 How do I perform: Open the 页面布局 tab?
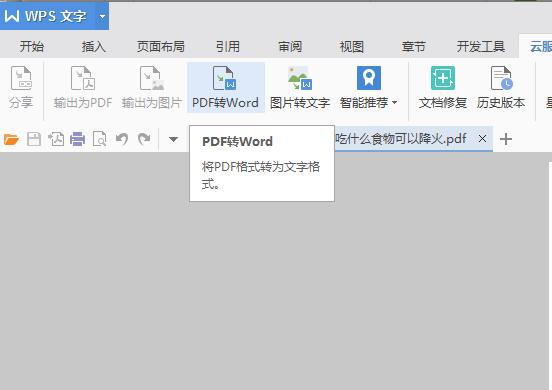pos(161,46)
